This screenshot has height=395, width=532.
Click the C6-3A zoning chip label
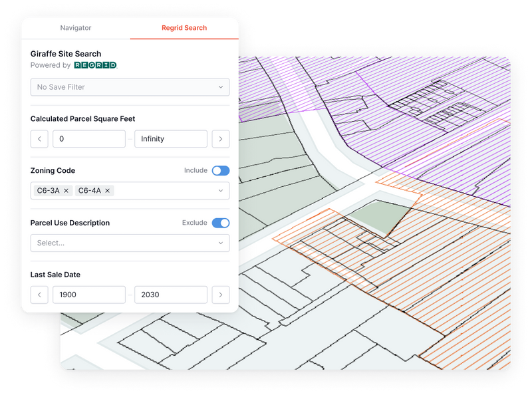click(48, 191)
